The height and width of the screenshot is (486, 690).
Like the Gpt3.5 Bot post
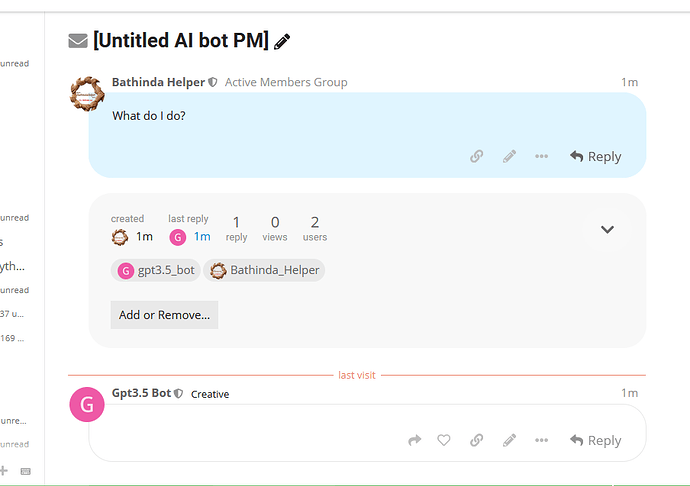(x=444, y=440)
